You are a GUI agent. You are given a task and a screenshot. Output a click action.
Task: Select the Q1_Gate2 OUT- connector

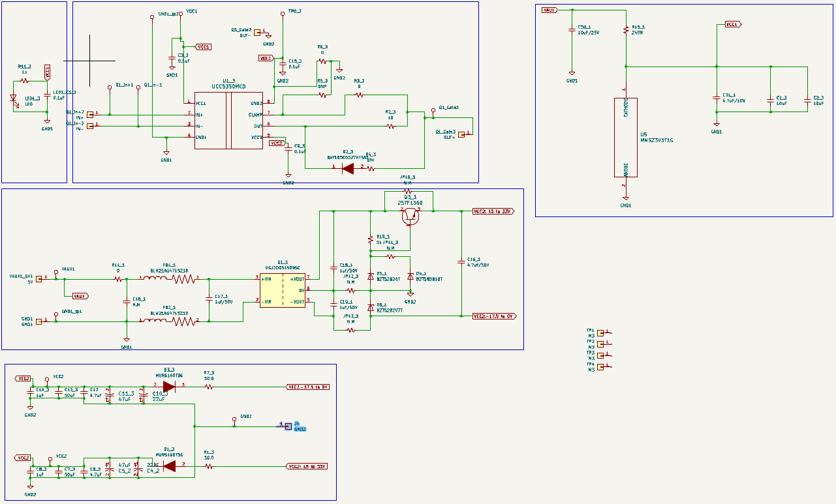pos(256,32)
